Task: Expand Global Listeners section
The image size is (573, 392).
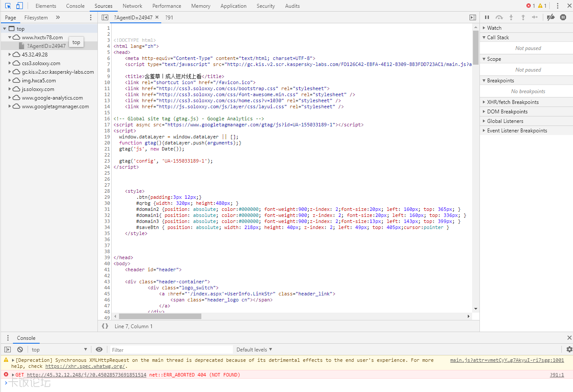Action: pos(526,121)
